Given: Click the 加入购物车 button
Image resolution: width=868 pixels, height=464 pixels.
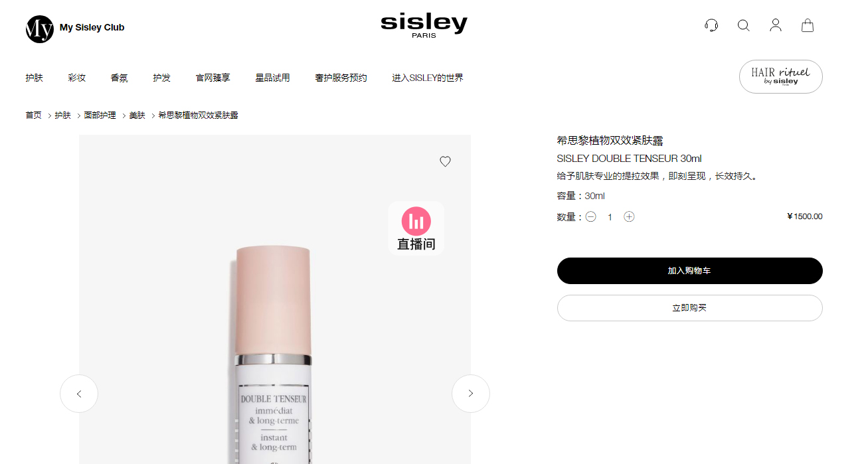Looking at the screenshot, I should [689, 271].
